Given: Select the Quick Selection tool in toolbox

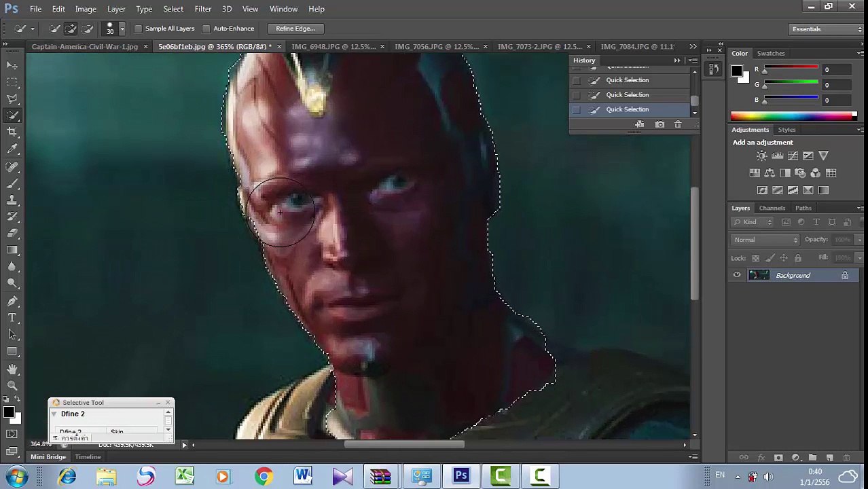Looking at the screenshot, I should point(13,116).
